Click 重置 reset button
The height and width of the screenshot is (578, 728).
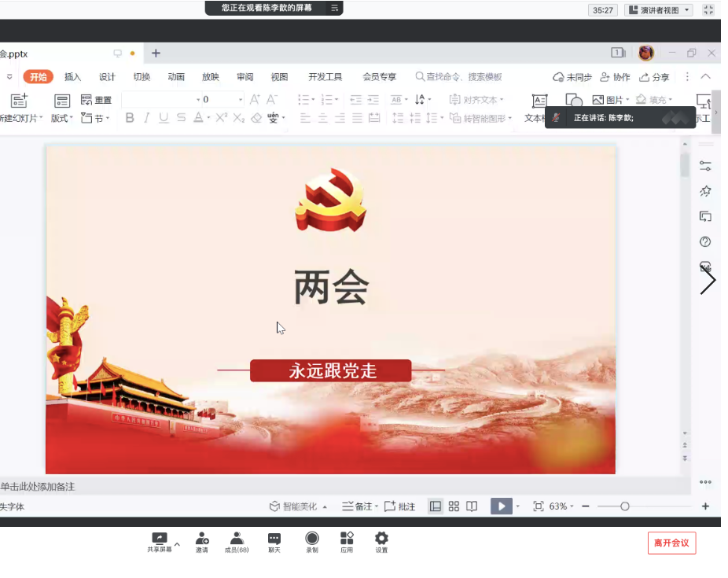pyautogui.click(x=96, y=100)
